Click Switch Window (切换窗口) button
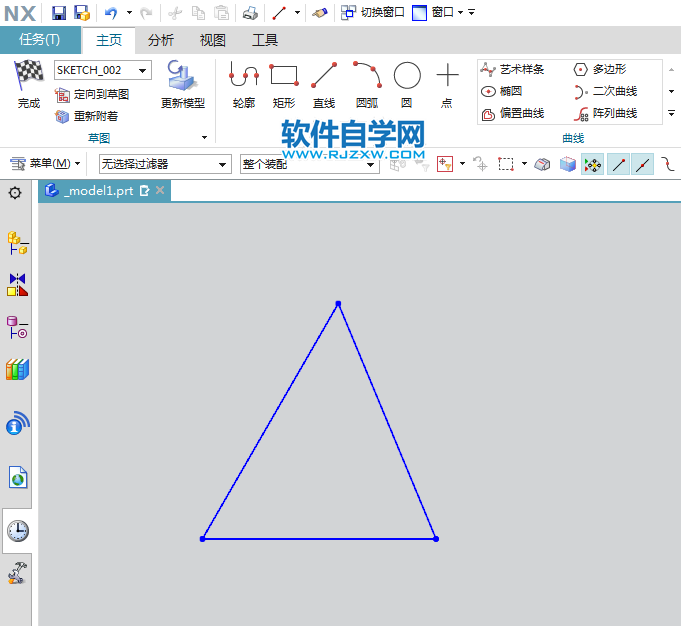681x626 pixels. (x=373, y=13)
